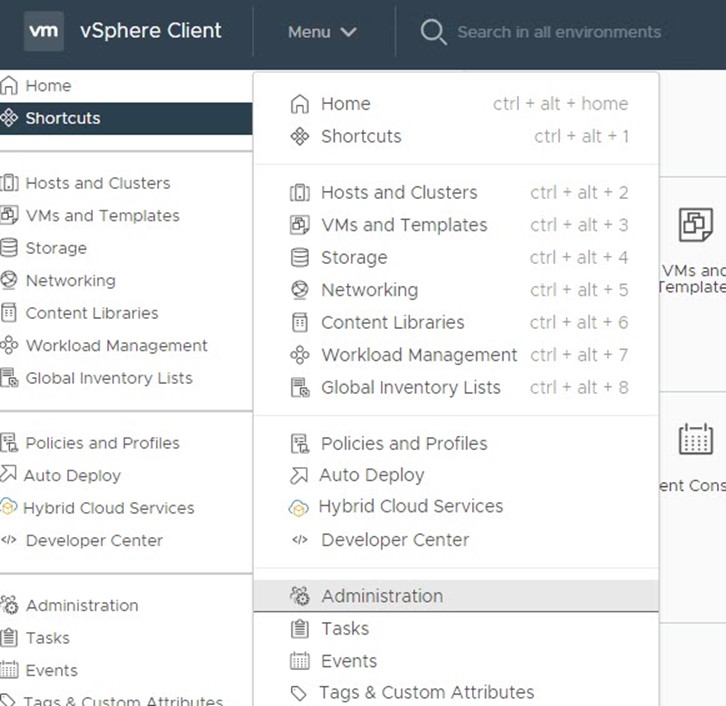This screenshot has height=706, width=726.
Task: Open Developer Center in left sidebar
Action: point(94,540)
